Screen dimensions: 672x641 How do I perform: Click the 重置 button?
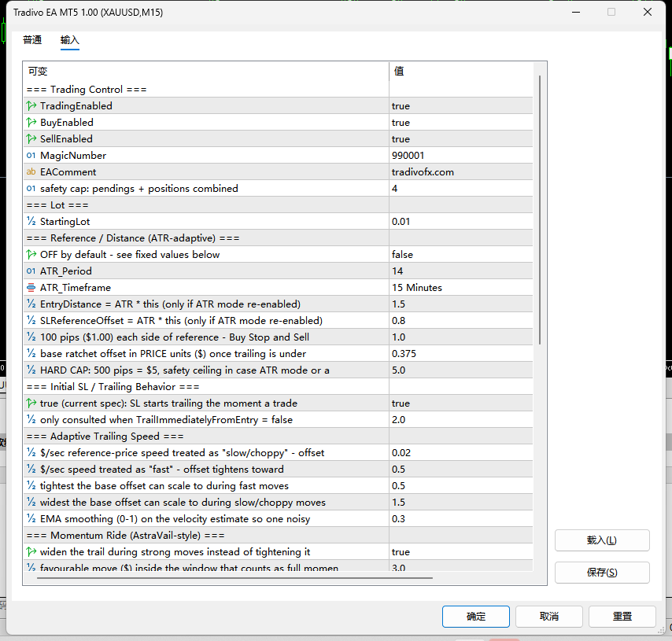(x=622, y=616)
